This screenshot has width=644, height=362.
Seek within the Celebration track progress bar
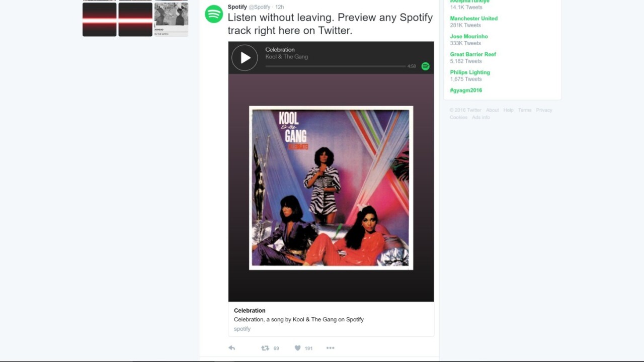pyautogui.click(x=335, y=66)
